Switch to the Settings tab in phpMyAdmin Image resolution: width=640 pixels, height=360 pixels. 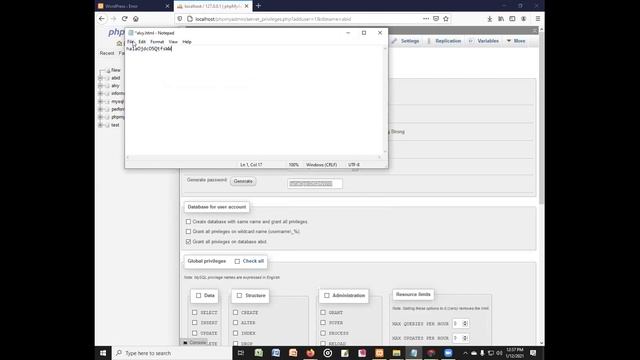[406, 41]
